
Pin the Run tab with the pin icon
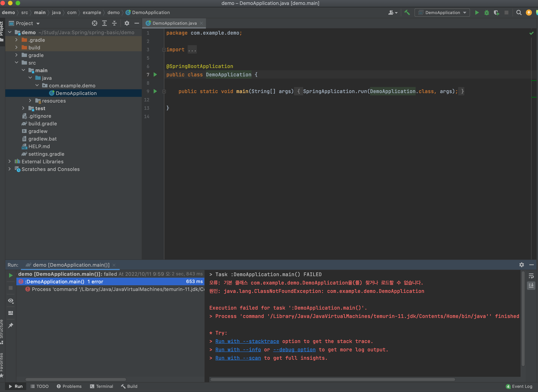click(11, 325)
